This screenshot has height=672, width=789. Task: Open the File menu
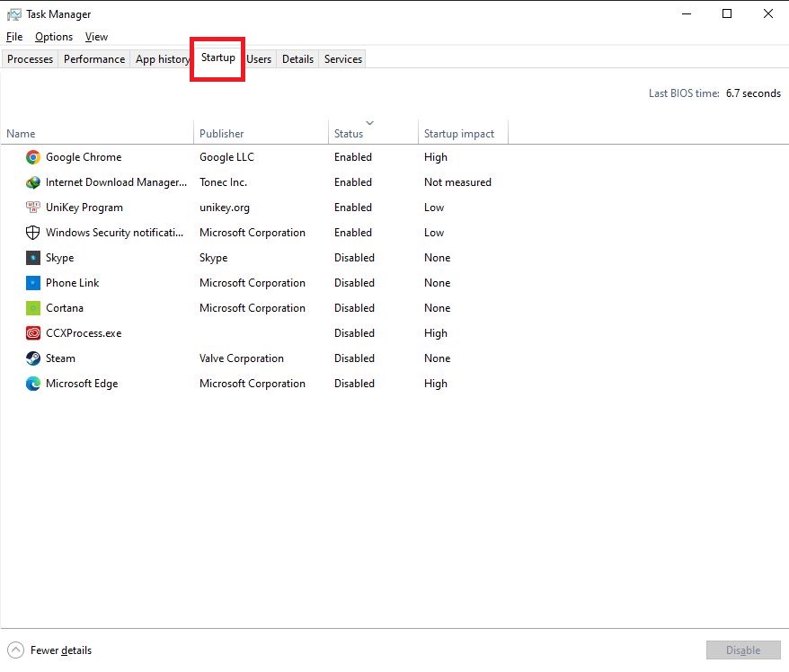pos(14,37)
